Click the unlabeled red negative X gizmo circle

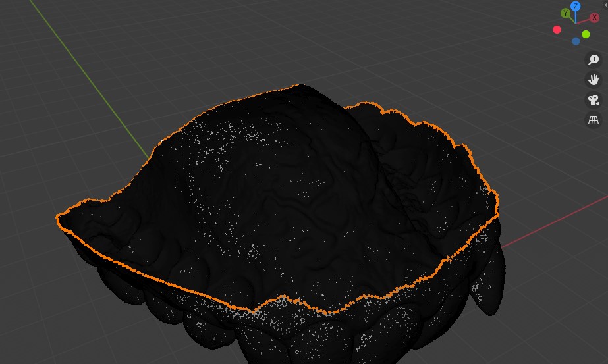(x=557, y=30)
